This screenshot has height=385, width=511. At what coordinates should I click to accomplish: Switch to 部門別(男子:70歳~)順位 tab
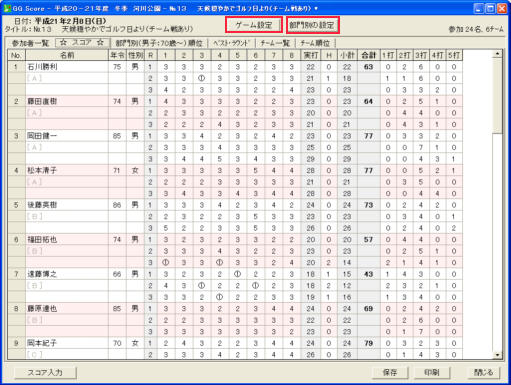[159, 43]
